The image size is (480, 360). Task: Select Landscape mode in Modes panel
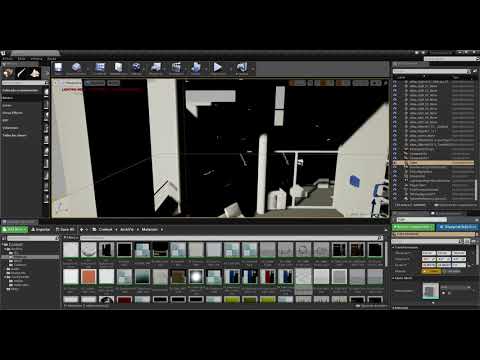pos(35,73)
